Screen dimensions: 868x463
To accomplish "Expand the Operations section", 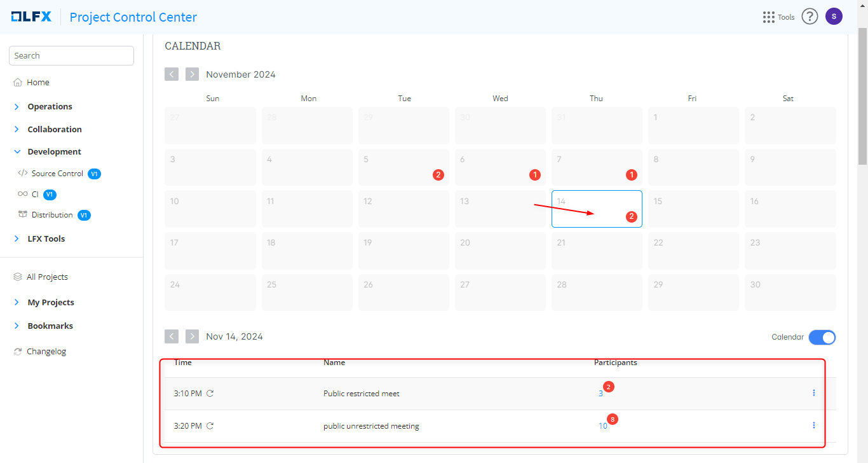I will 50,107.
